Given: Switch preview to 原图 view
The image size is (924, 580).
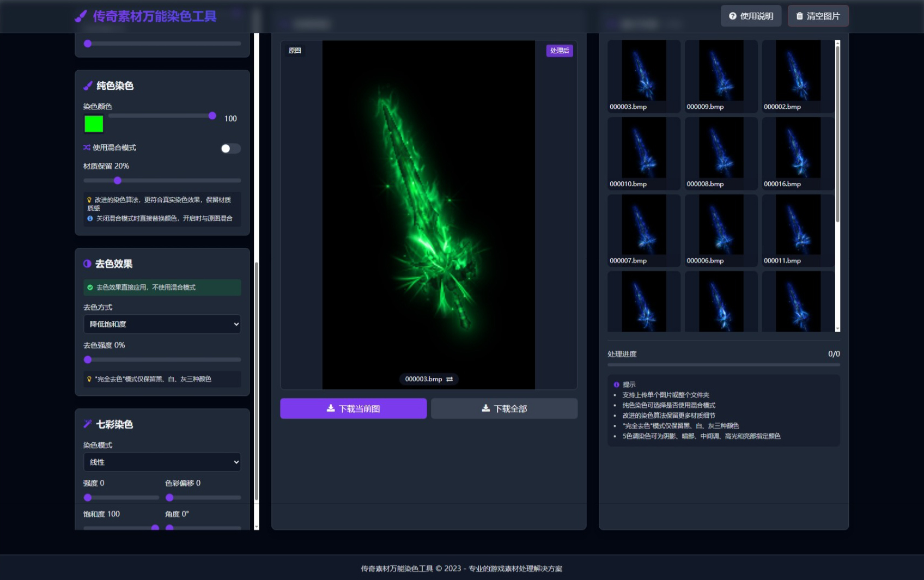Looking at the screenshot, I should click(x=295, y=51).
